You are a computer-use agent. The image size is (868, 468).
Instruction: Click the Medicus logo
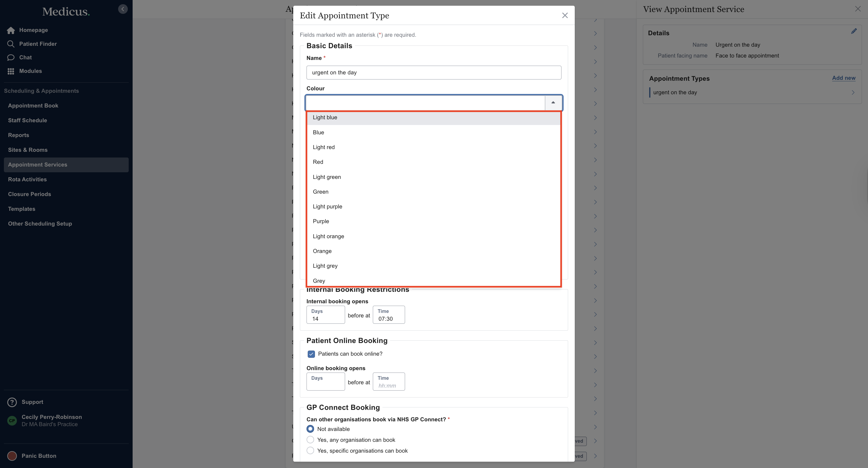[x=66, y=12]
